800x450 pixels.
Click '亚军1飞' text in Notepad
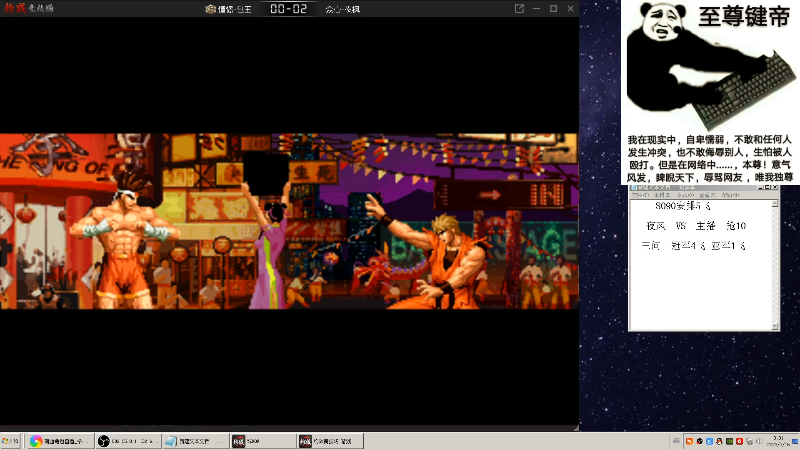coord(728,246)
